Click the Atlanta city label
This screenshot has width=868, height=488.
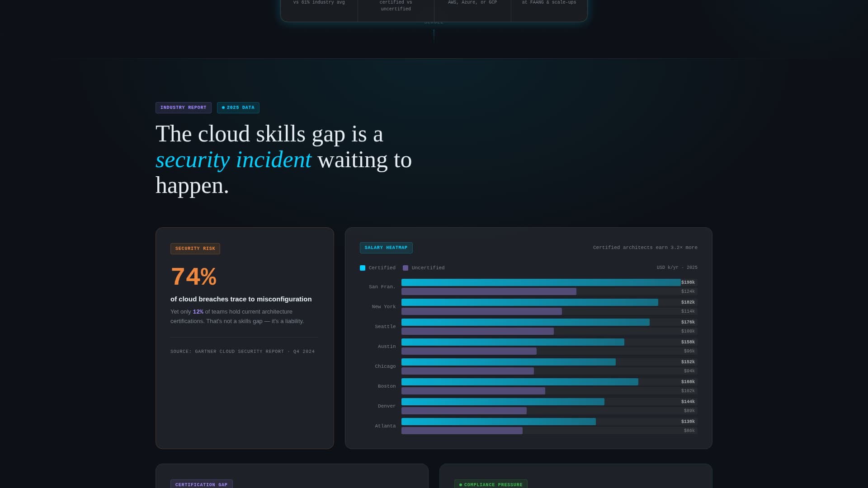[385, 426]
